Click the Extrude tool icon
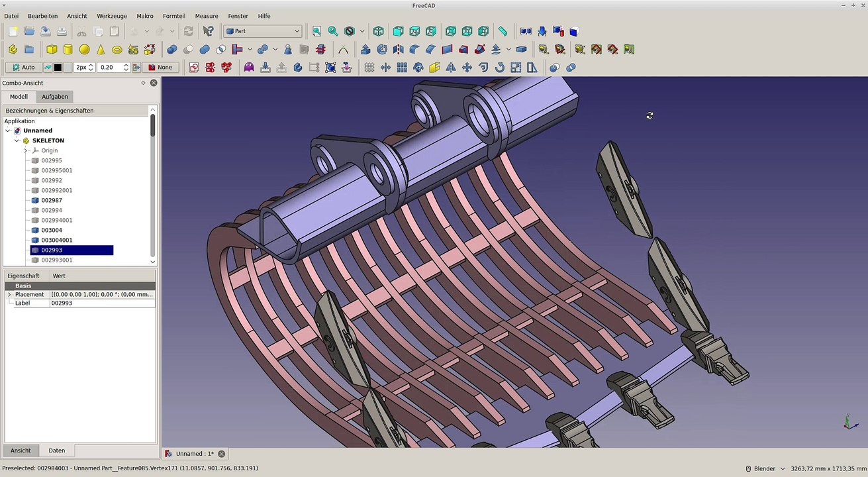Screen dimensions: 868x477 [365, 49]
